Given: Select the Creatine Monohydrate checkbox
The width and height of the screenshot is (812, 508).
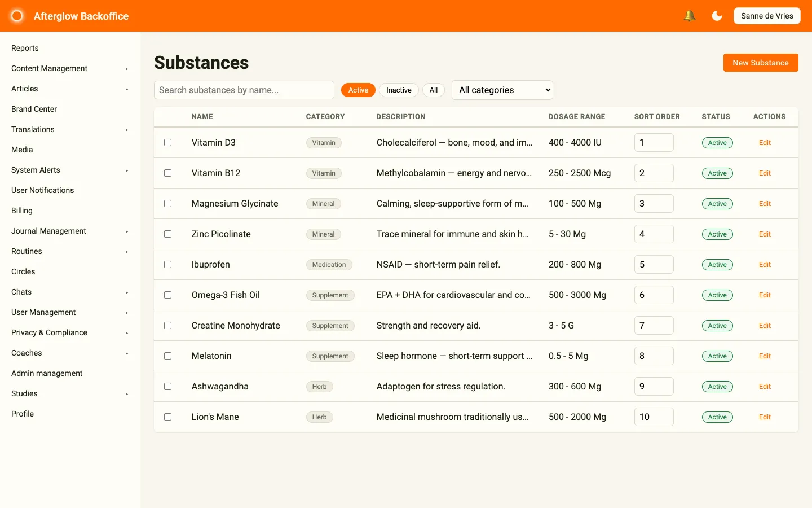Looking at the screenshot, I should [x=167, y=326].
